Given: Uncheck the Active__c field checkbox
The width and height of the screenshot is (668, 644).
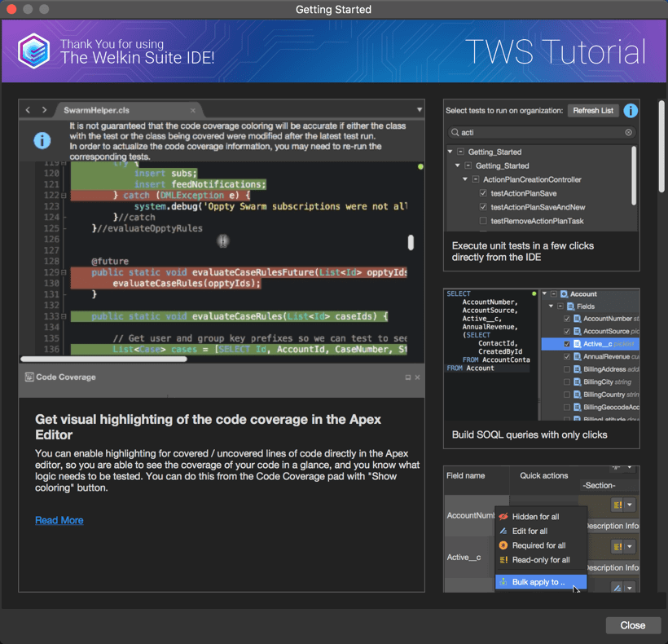Looking at the screenshot, I should click(567, 344).
